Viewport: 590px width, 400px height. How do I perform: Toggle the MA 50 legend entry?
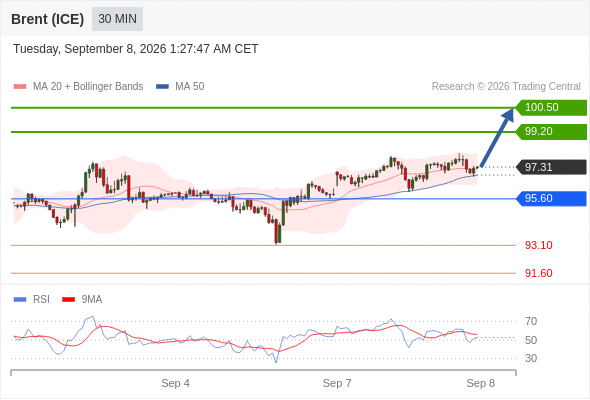click(180, 87)
